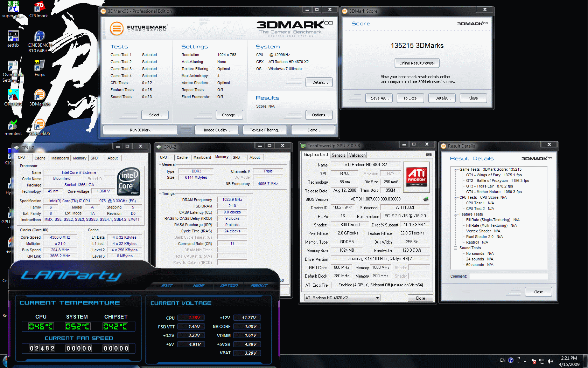Select the Pixel Shader 2.0 row
588x368 pixels.
pos(484,237)
